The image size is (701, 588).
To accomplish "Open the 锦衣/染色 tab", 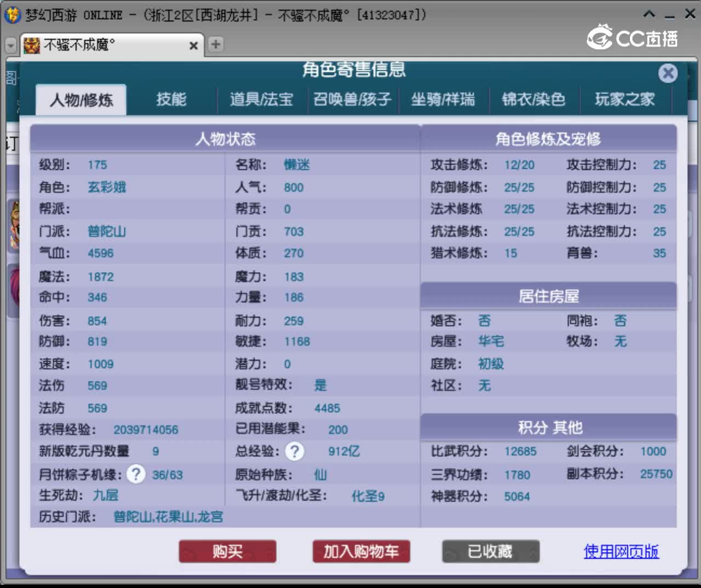I will 533,99.
